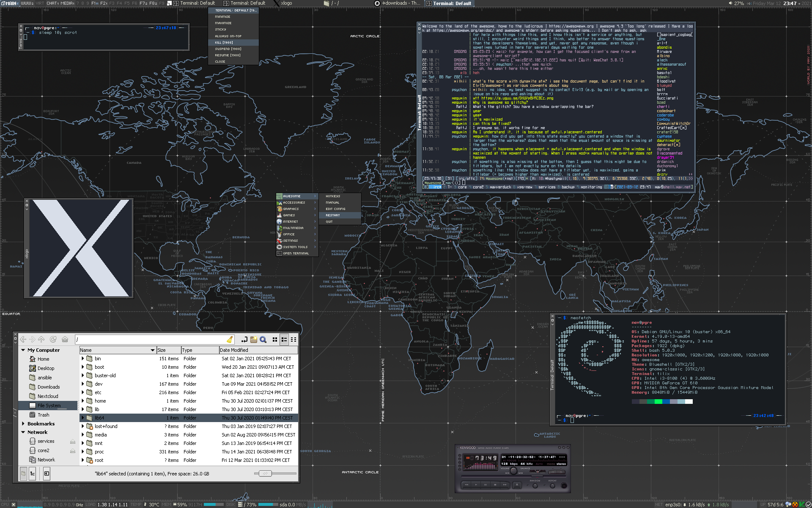
Task: Switch to compact view
Action: [x=294, y=340]
